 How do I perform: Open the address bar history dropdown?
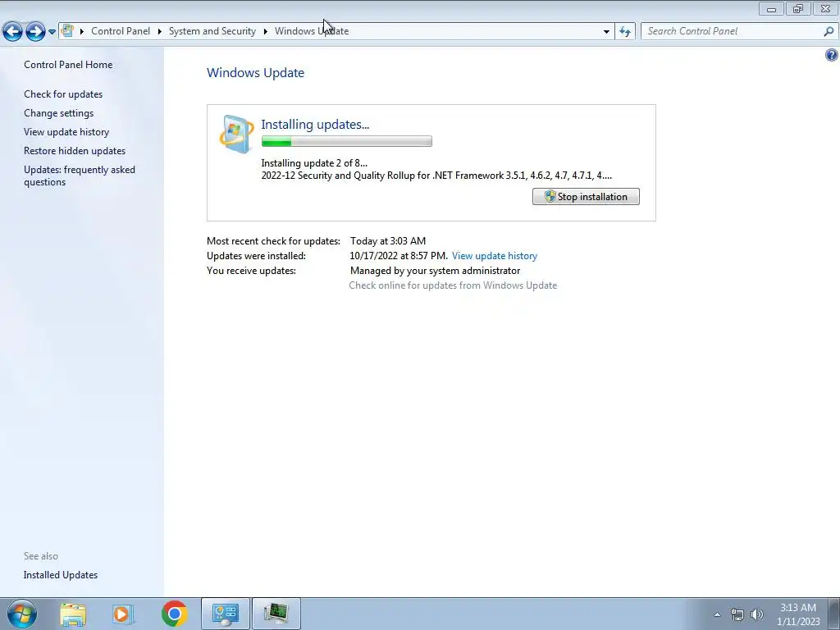[606, 31]
